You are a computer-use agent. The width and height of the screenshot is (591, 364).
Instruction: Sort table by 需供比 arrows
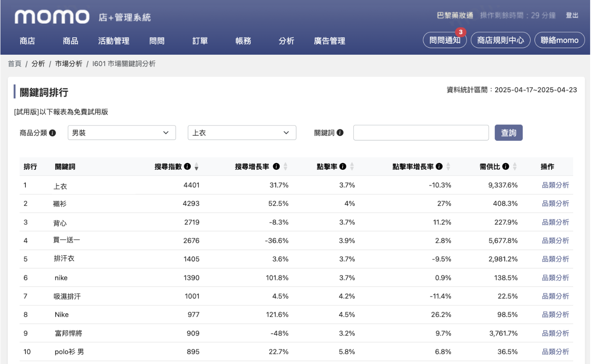point(515,167)
